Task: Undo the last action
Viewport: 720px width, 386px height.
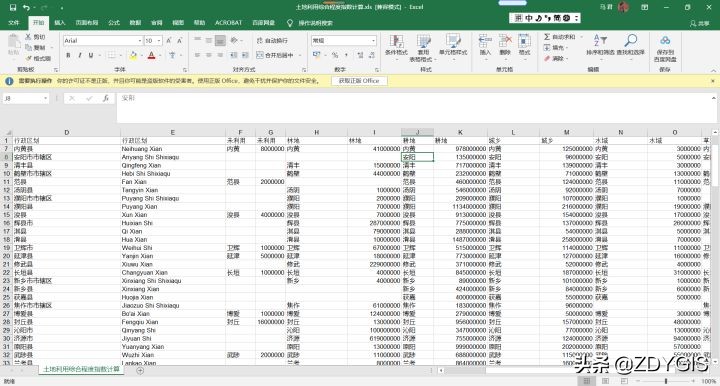Action: coord(26,7)
